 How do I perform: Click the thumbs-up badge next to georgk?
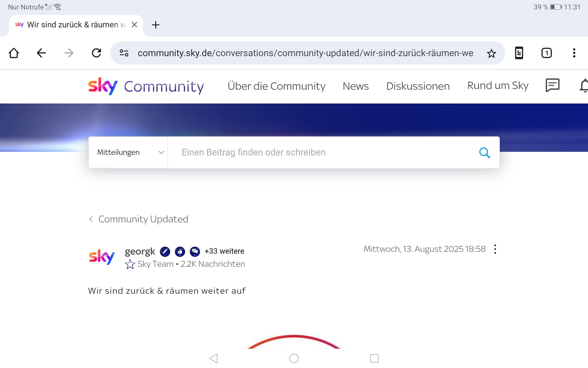tap(180, 252)
